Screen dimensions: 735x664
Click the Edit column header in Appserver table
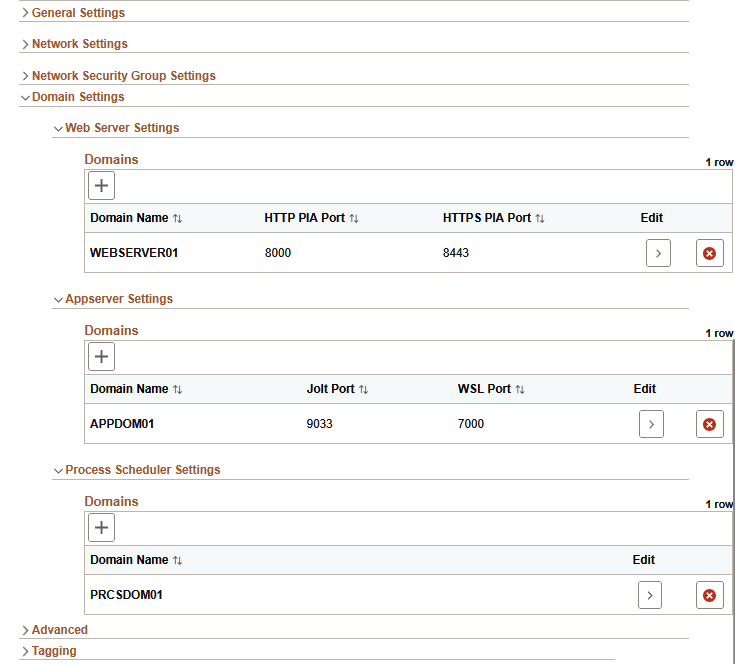click(x=645, y=389)
